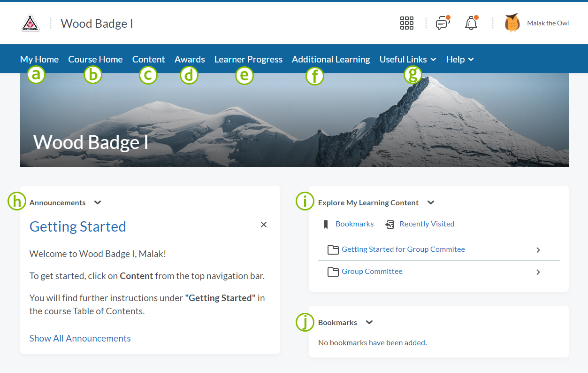
Task: Click the Wood Badge I mountain banner
Action: click(295, 120)
